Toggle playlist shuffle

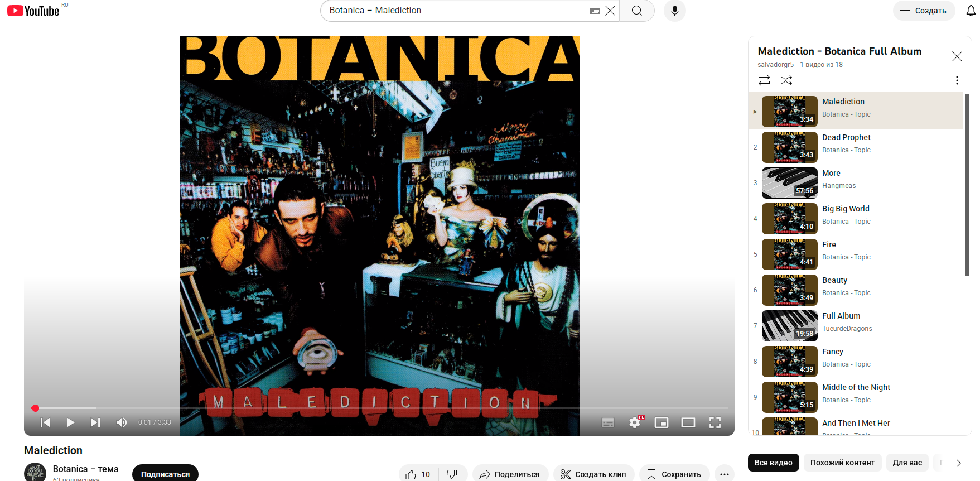pos(786,80)
